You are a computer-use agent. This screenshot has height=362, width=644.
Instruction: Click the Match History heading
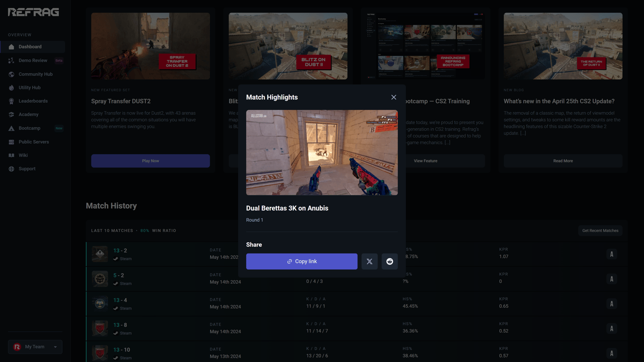(111, 206)
